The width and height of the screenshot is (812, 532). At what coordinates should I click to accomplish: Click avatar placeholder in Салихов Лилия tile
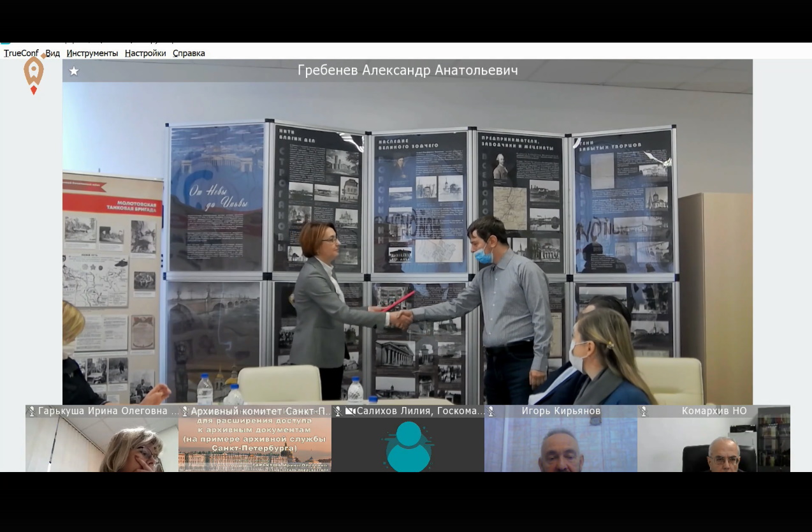[408, 445]
